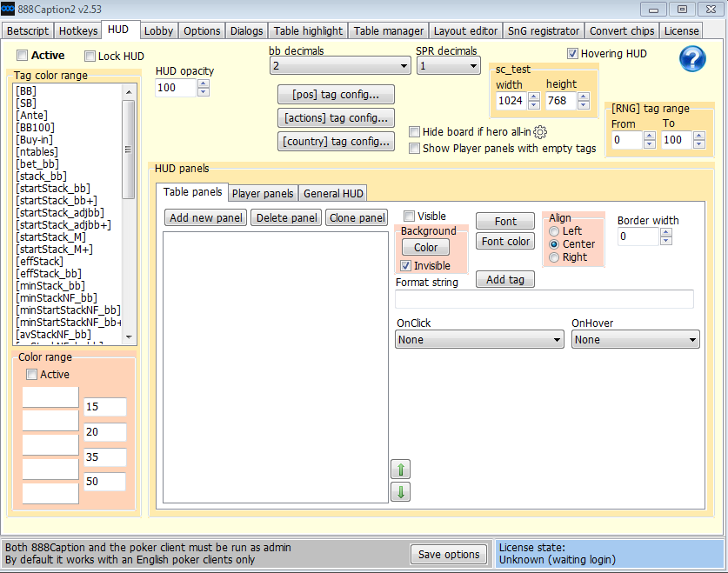This screenshot has width=728, height=573.
Task: Enable Hide board if hero all-in
Action: (x=414, y=132)
